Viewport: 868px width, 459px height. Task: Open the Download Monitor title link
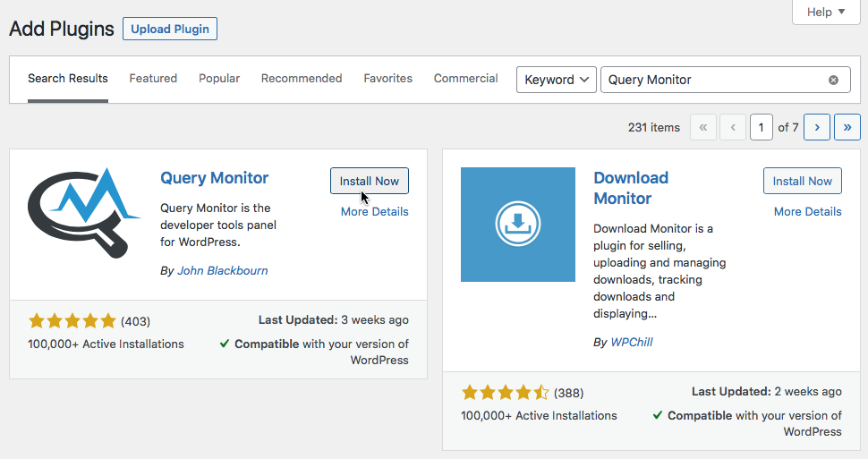coord(631,188)
